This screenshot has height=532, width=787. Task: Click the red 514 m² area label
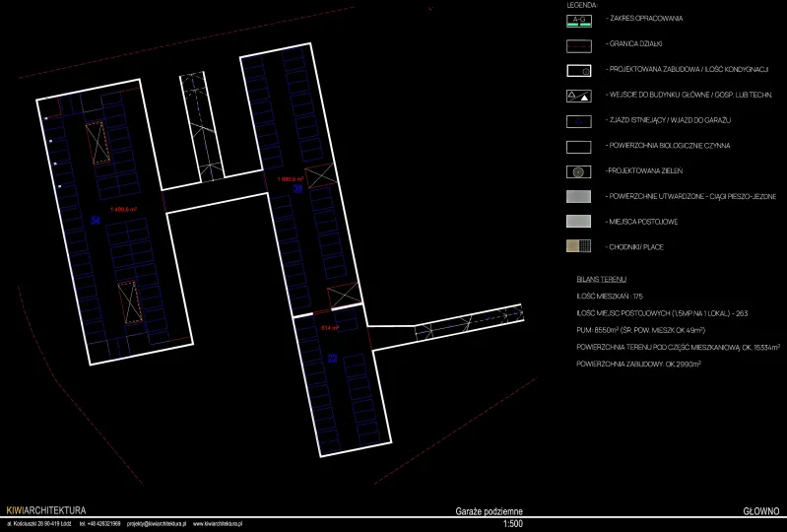pyautogui.click(x=330, y=328)
